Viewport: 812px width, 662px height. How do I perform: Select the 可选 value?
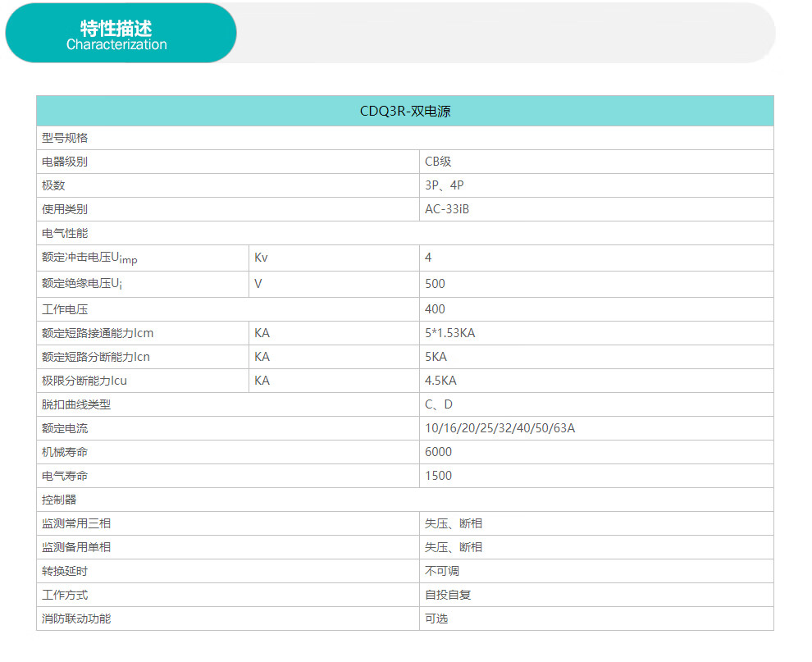436,619
